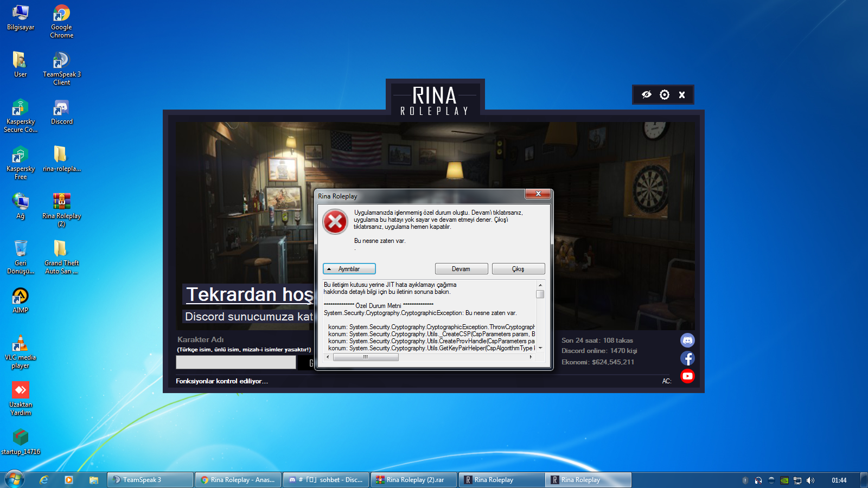Select the Discord desktop icon
This screenshot has height=488, width=868.
61,112
